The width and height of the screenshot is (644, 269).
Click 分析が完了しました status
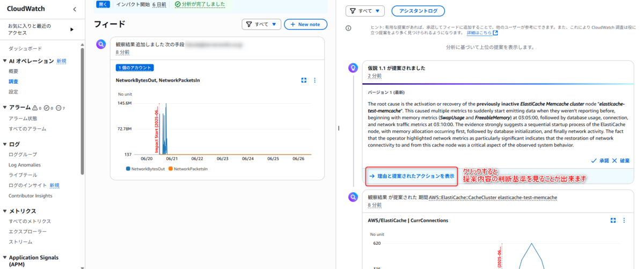click(x=200, y=4)
